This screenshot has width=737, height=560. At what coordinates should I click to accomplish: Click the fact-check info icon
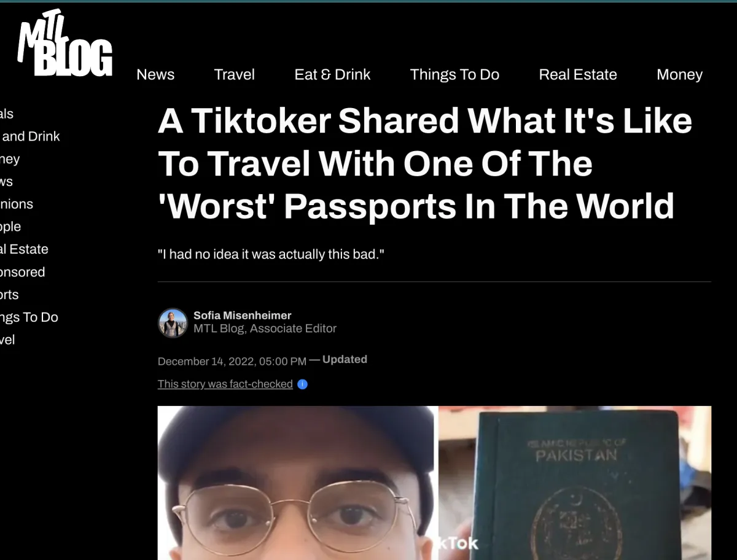pos(302,384)
